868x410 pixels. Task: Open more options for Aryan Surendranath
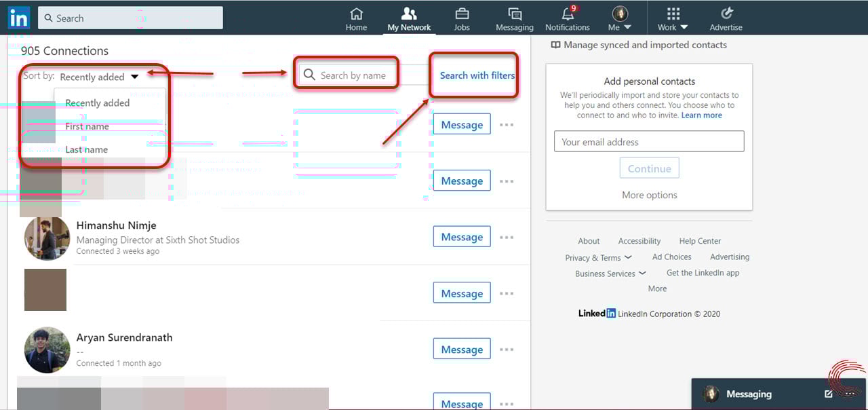507,350
